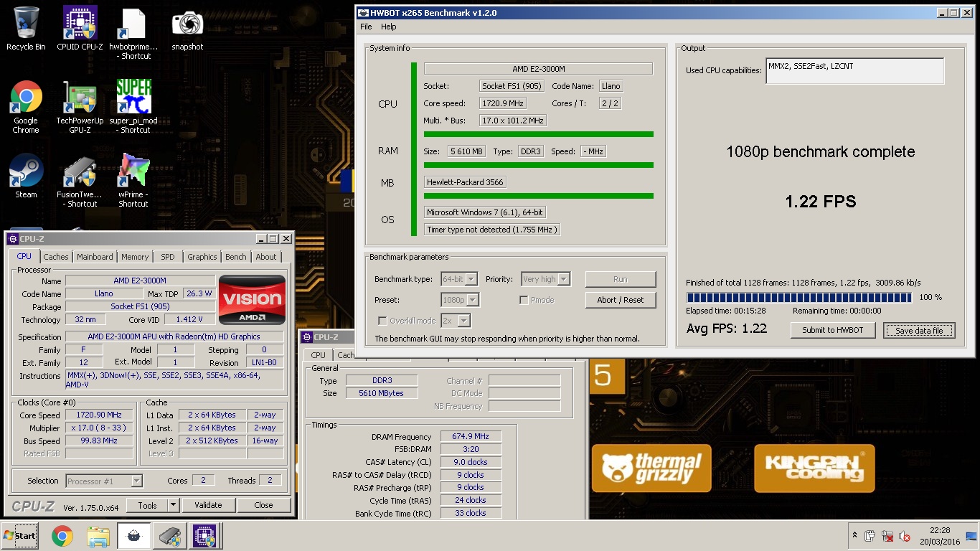Expand the Tools button dropdown arrow
Viewport: 980px width, 551px height.
point(173,505)
